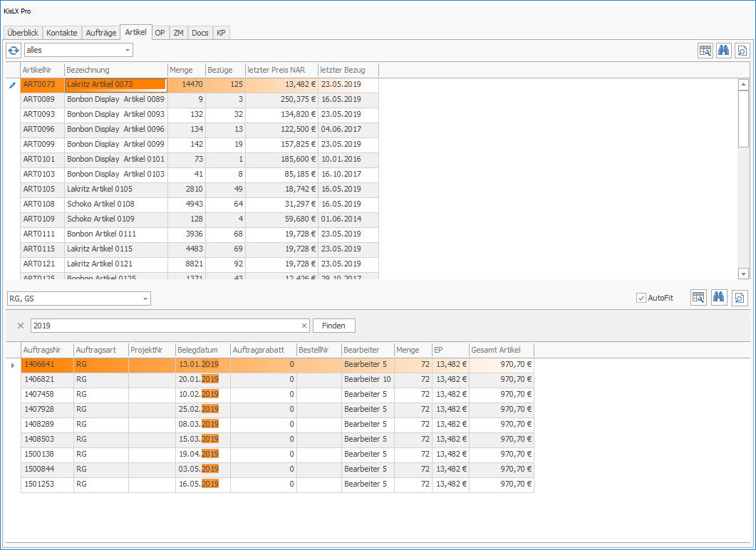Click binoculars icon in the lower orders toolbar
Viewport: 756px width, 550px height.
point(718,298)
